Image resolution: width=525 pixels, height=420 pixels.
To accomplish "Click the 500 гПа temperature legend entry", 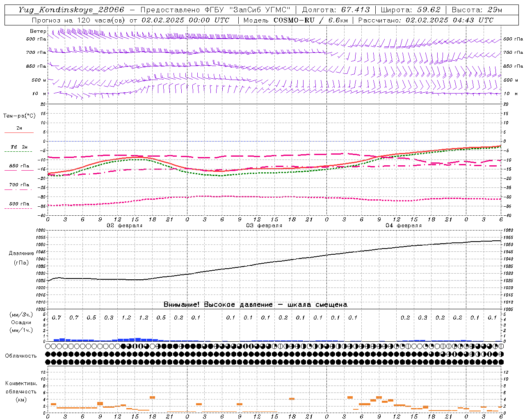I will (19, 204).
